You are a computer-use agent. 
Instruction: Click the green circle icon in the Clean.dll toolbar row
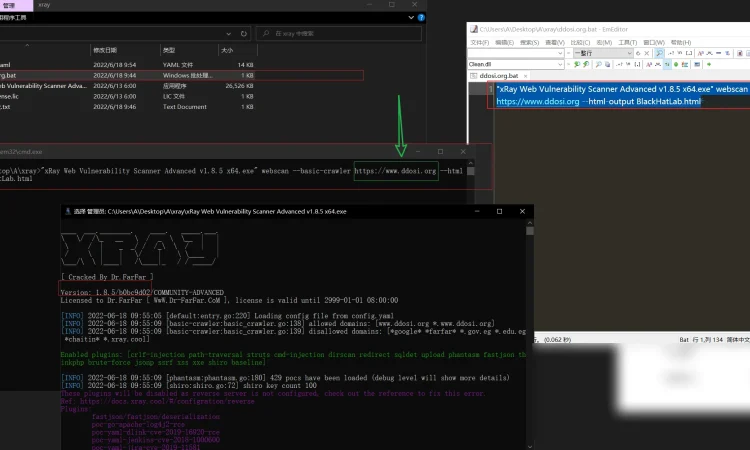(x=676, y=64)
